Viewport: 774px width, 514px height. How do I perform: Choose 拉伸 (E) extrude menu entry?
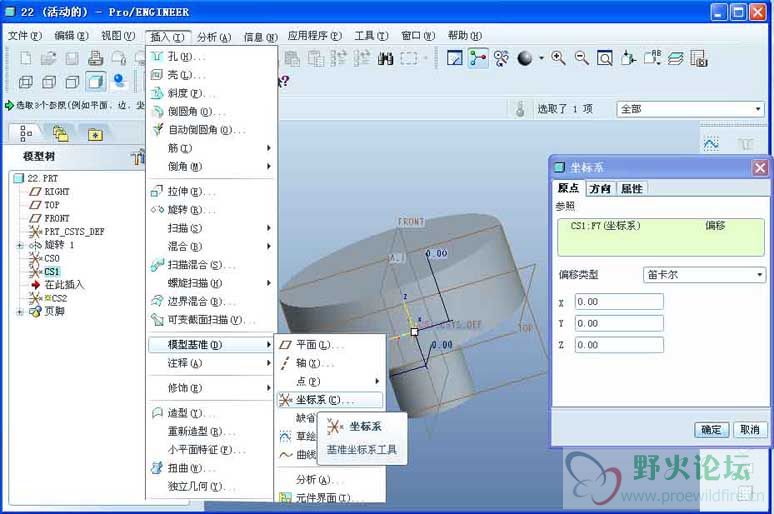pyautogui.click(x=211, y=192)
